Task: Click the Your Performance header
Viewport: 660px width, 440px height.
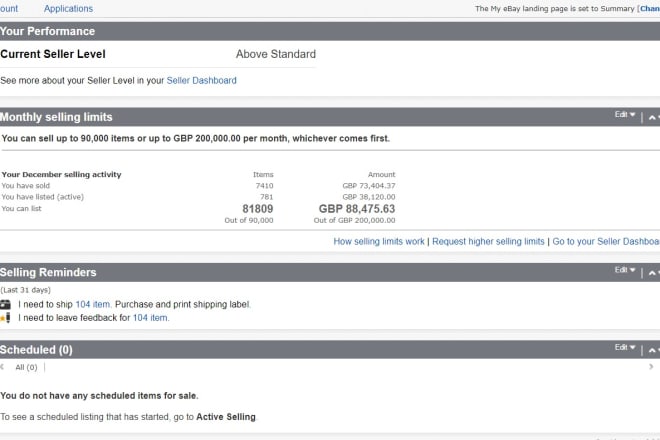Action: 47,31
